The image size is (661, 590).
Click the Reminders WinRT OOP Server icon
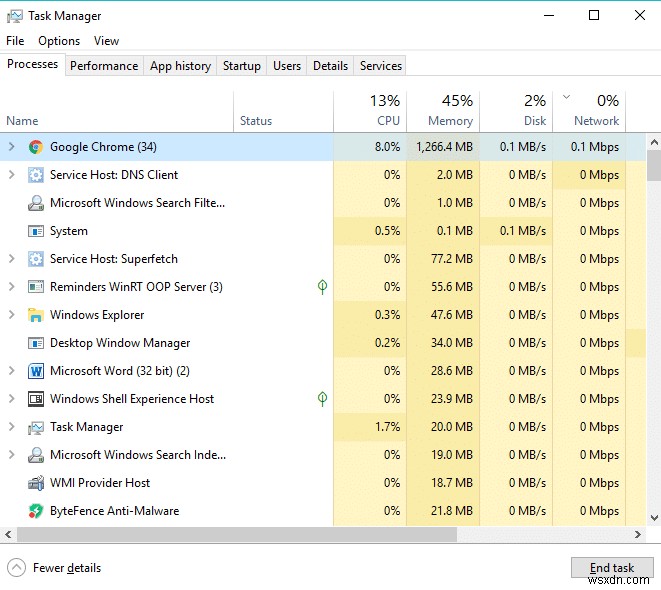[36, 287]
